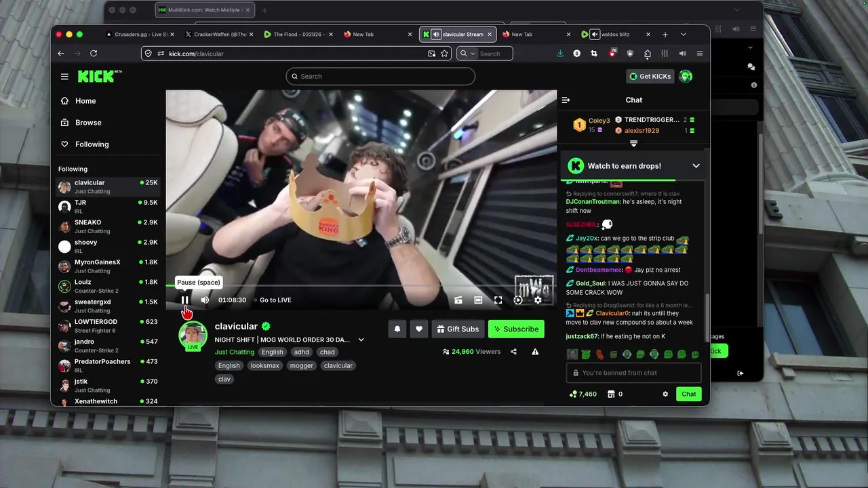Pause the clavicular stream video
Viewport: 868px width, 488px height.
click(184, 300)
